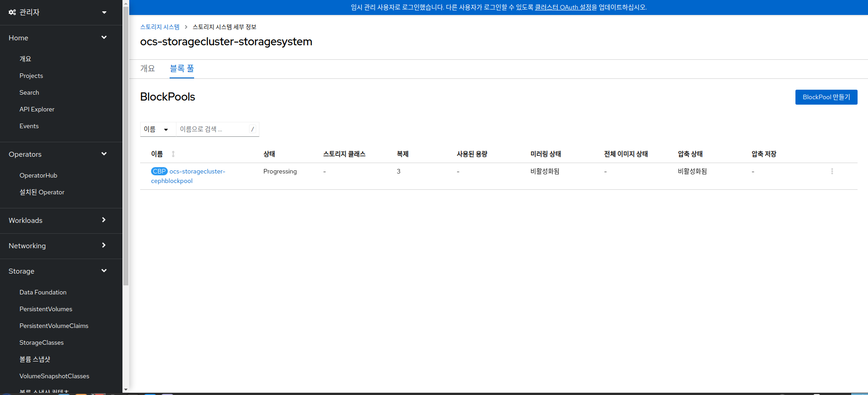Screen dimensions: 868x395
Task: Open the 이름 filter type dropdown
Action: [x=158, y=129]
